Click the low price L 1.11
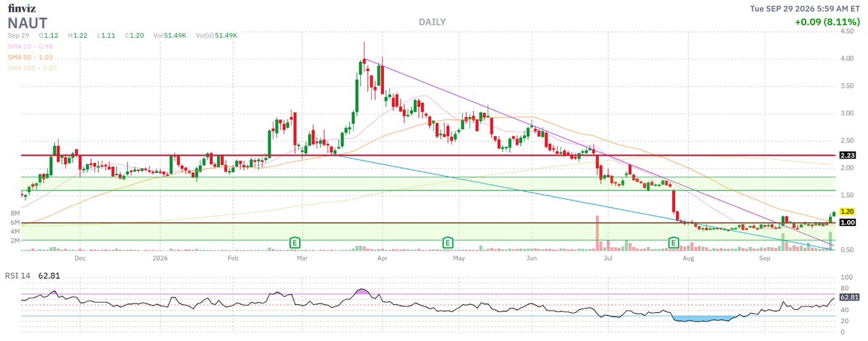The image size is (868, 341). 105,35
